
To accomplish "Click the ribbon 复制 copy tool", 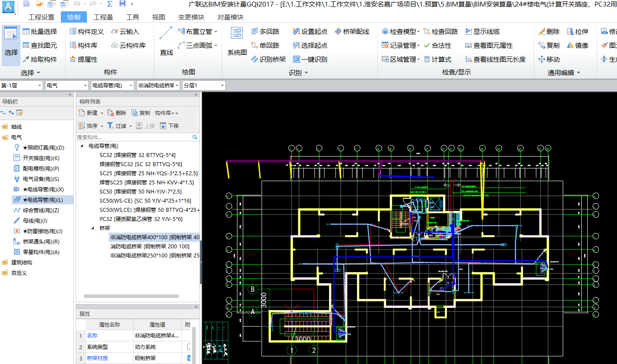I will (549, 45).
